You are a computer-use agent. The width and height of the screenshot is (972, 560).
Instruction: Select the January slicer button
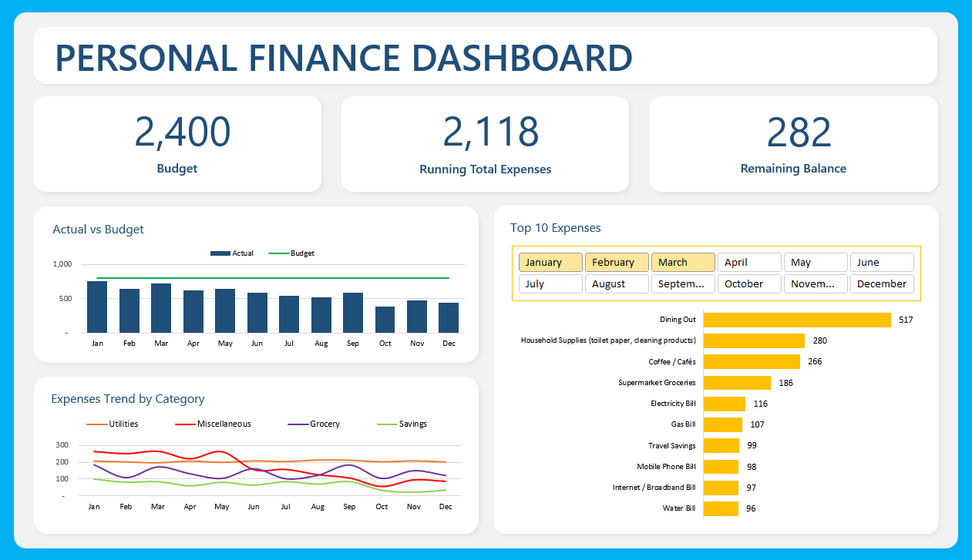coord(550,262)
